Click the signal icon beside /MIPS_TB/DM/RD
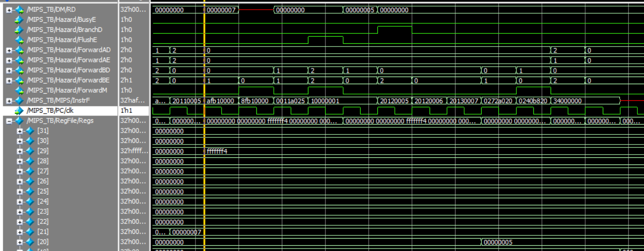The height and width of the screenshot is (251, 644). tap(19, 10)
